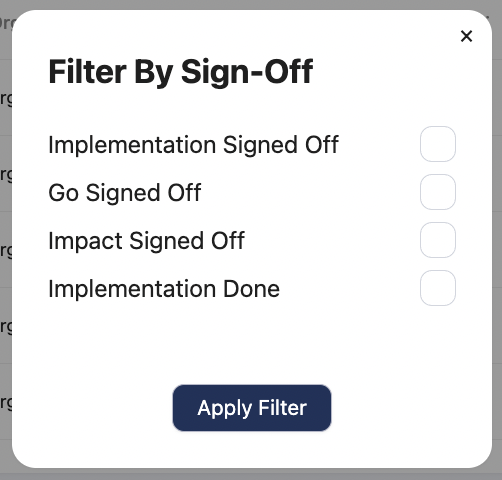Submit the selected sign-off filters
Screen dimensions: 502x480
point(252,408)
